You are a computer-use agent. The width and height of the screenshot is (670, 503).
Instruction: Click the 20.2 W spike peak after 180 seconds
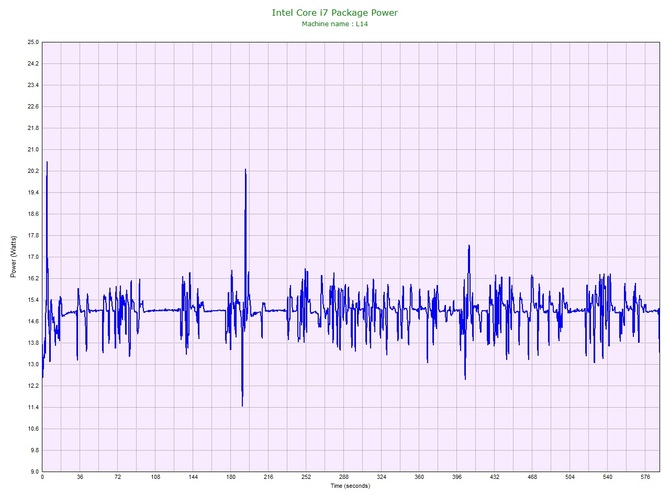click(245, 170)
